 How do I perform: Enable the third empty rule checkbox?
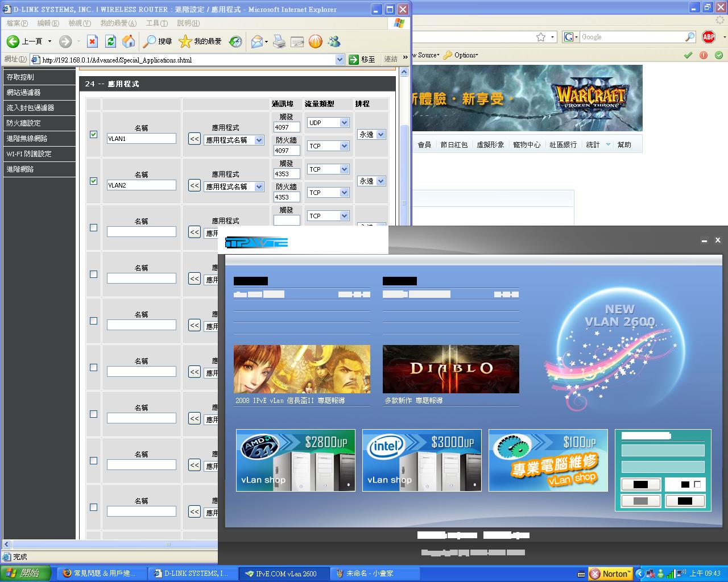(94, 228)
